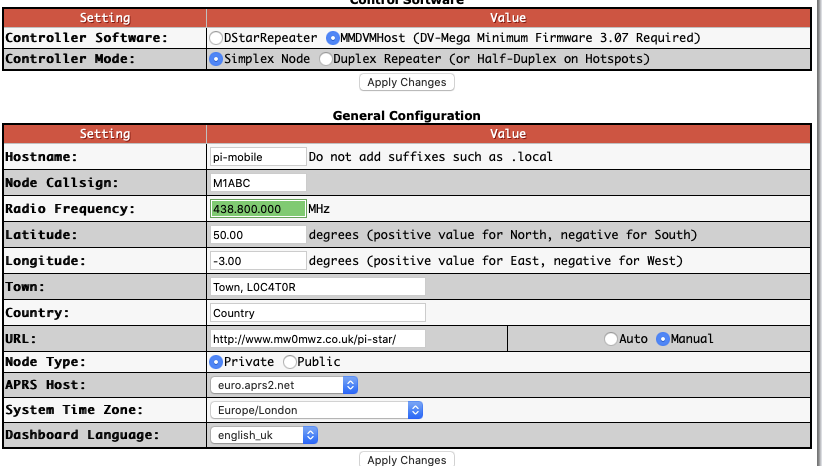This screenshot has height=466, width=822.
Task: Set Node Type to Public
Action: click(x=289, y=362)
